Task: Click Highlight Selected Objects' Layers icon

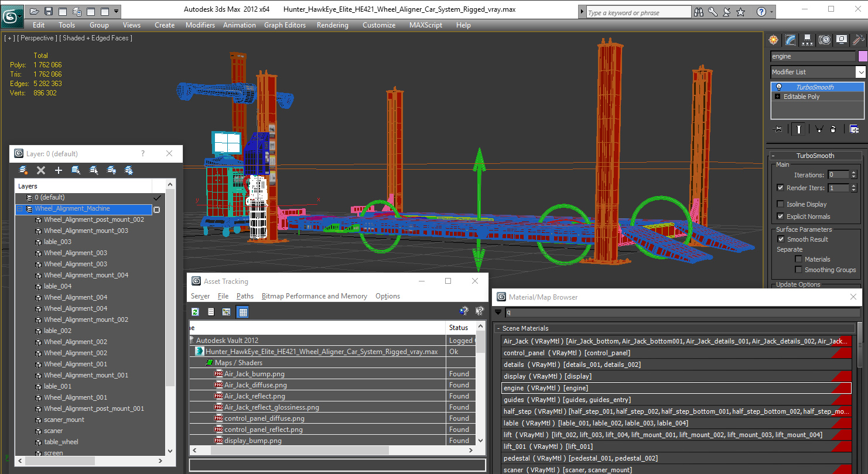Action: click(94, 170)
